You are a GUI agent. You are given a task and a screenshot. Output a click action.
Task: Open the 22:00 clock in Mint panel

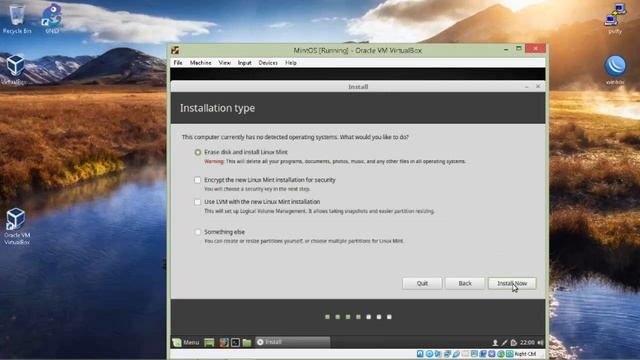coord(527,342)
